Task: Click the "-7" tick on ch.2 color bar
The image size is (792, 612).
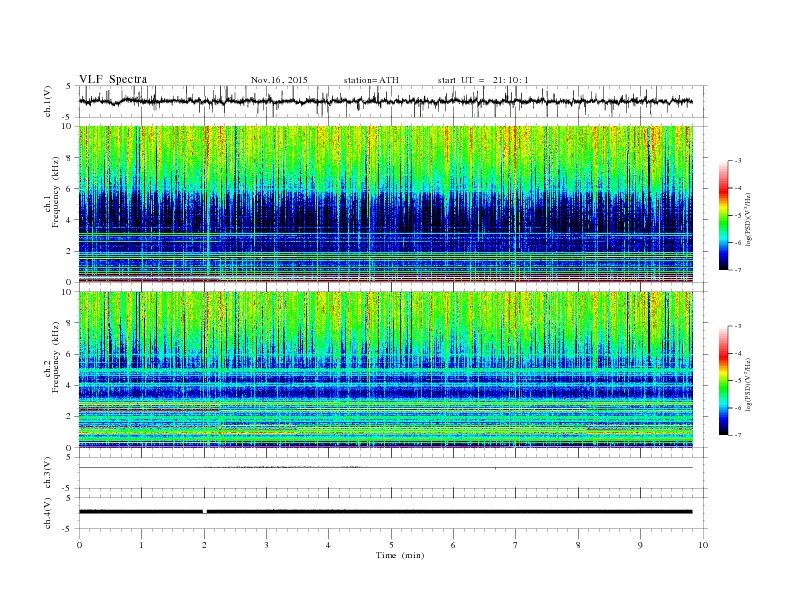Action: (738, 435)
